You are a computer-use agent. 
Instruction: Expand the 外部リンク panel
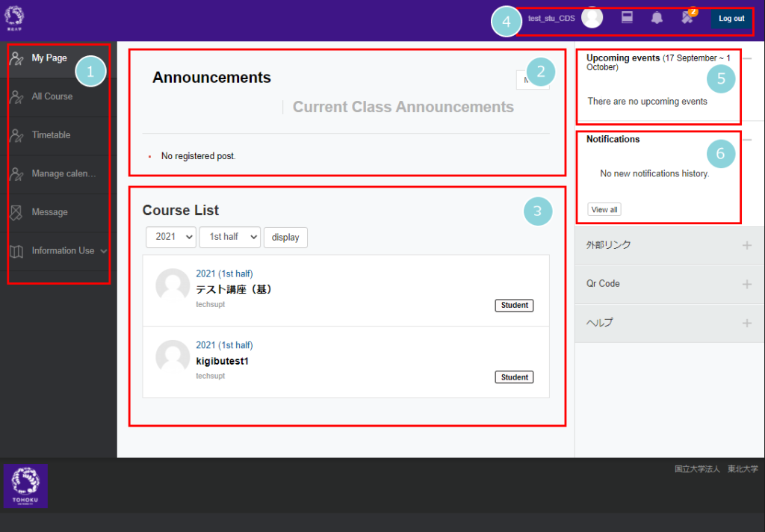(x=746, y=245)
